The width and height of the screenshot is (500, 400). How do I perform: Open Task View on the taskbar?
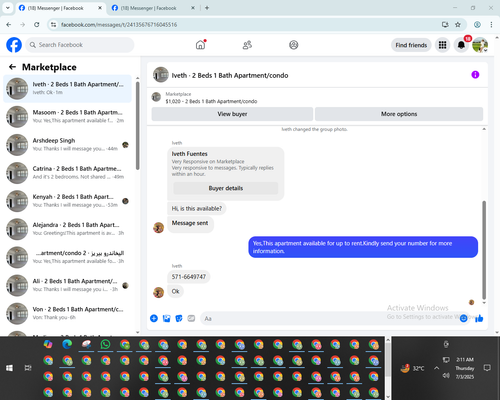click(28, 368)
